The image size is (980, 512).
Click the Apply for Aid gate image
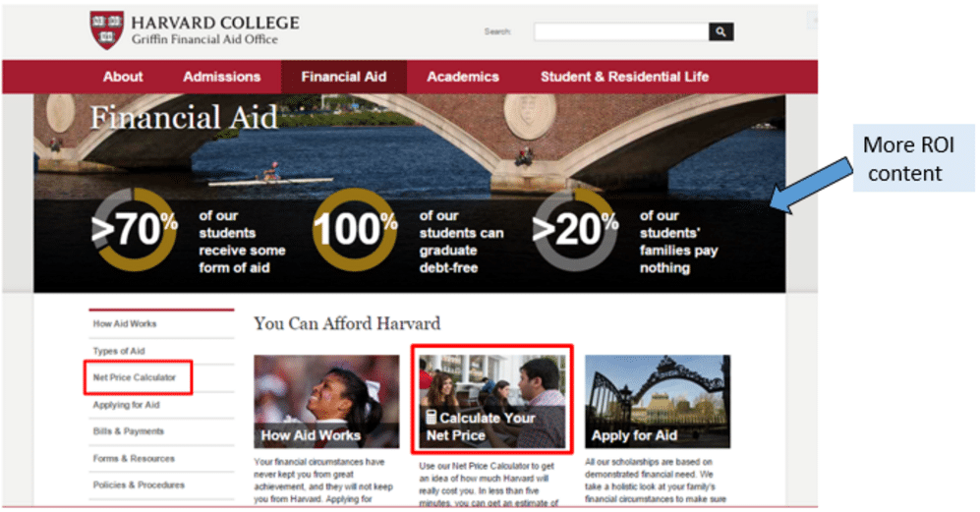(x=658, y=401)
